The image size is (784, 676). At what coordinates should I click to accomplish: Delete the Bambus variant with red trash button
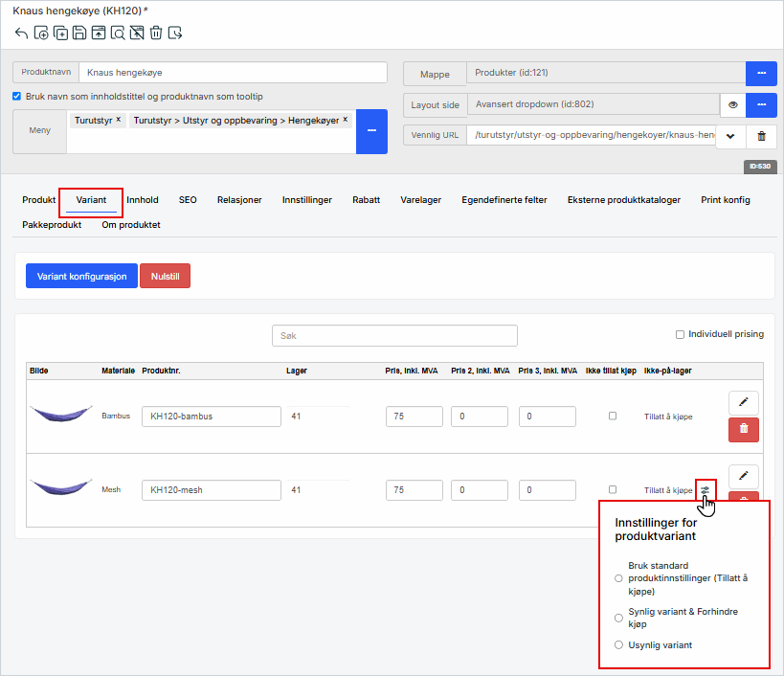(x=744, y=429)
